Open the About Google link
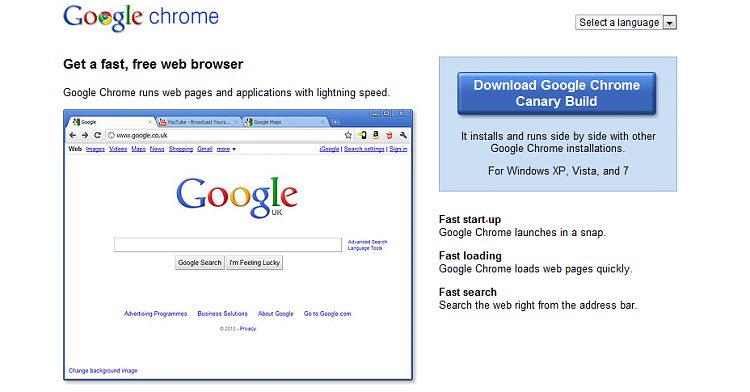This screenshot has width=750, height=392. click(x=276, y=314)
